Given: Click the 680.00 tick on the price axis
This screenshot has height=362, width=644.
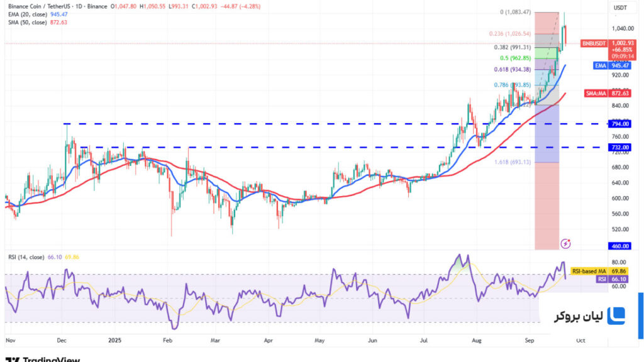Looking at the screenshot, I should 621,167.
